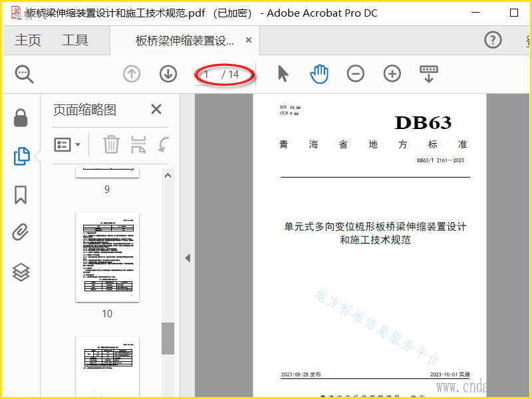Minimize the Acrobat window
Image resolution: width=532 pixels, height=399 pixels.
pos(475,13)
